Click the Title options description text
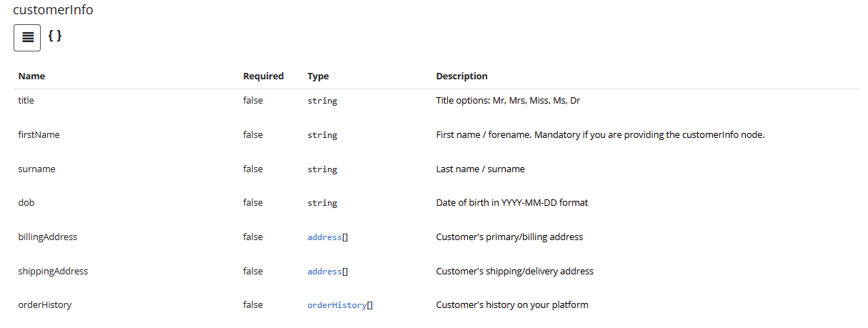This screenshot has width=868, height=328. (508, 101)
